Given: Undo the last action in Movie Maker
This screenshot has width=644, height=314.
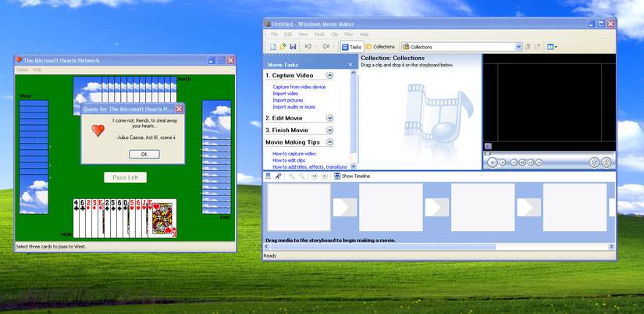Looking at the screenshot, I should pyautogui.click(x=308, y=47).
